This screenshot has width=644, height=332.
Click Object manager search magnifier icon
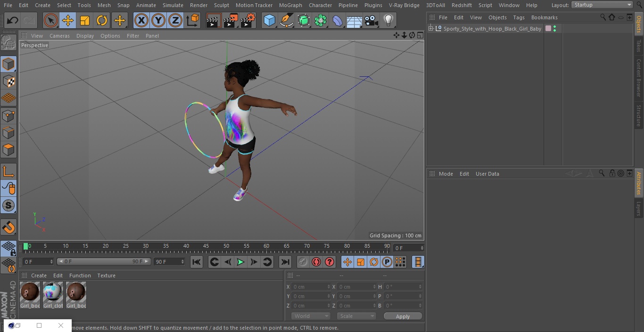(603, 17)
